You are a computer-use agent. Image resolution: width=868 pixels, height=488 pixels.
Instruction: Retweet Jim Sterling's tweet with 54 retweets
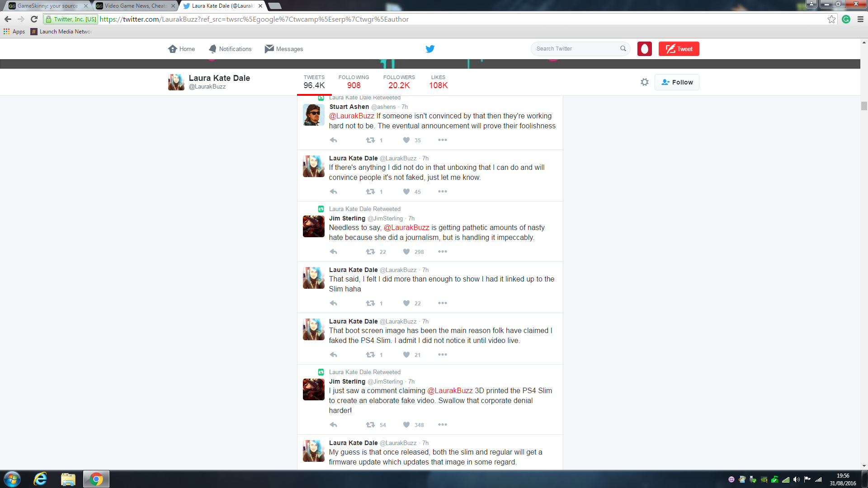(x=370, y=425)
